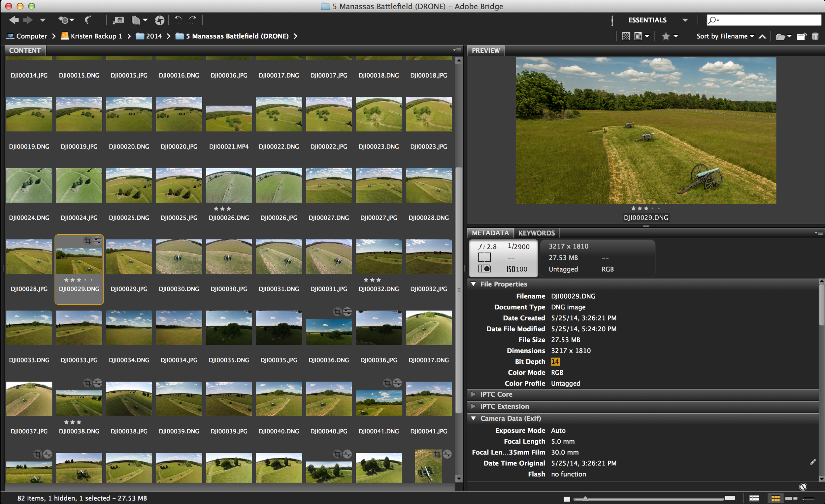Click the filter by rating star icon
Viewport: 825px width, 504px height.
[665, 36]
